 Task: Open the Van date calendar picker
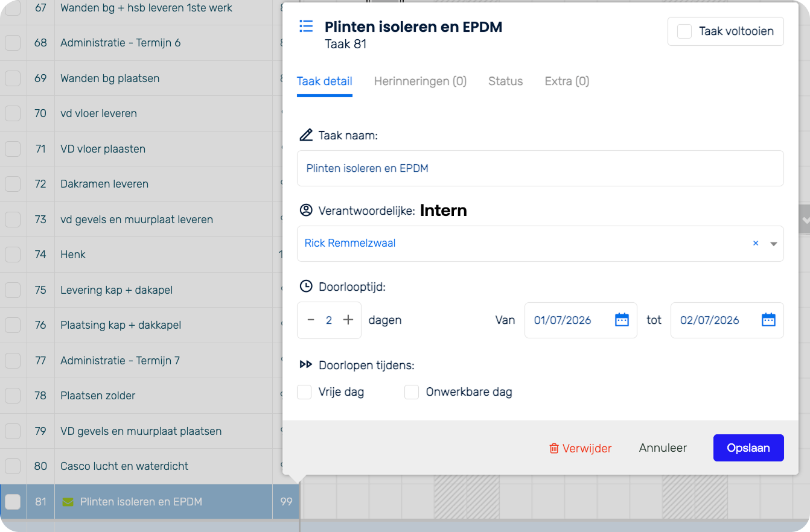622,320
